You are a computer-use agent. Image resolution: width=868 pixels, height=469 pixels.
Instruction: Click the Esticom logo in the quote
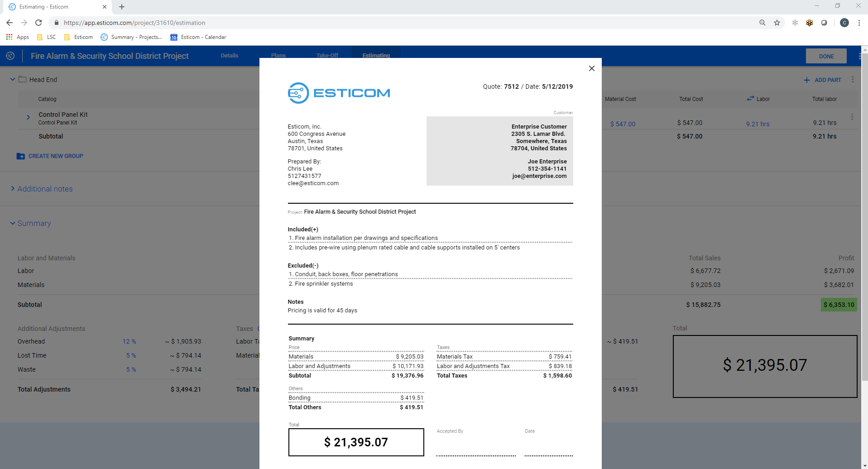pos(339,93)
